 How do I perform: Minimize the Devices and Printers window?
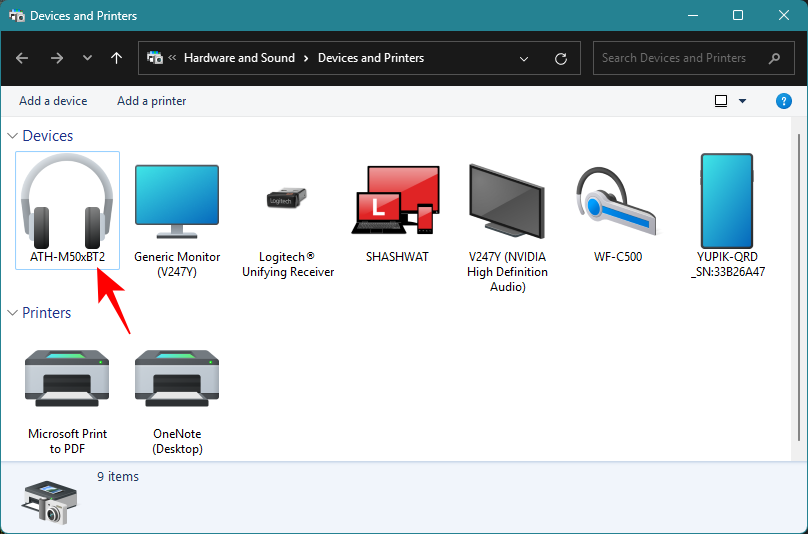tap(693, 15)
